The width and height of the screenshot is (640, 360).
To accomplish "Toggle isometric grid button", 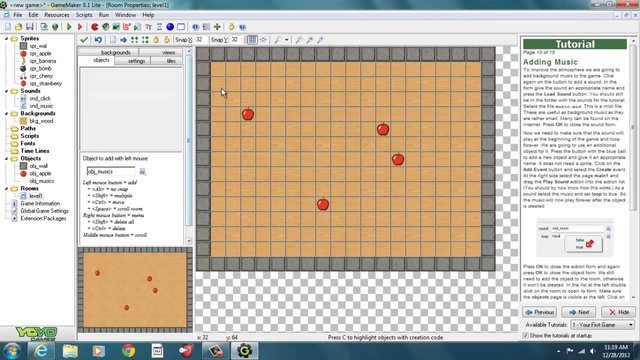I will (x=263, y=40).
